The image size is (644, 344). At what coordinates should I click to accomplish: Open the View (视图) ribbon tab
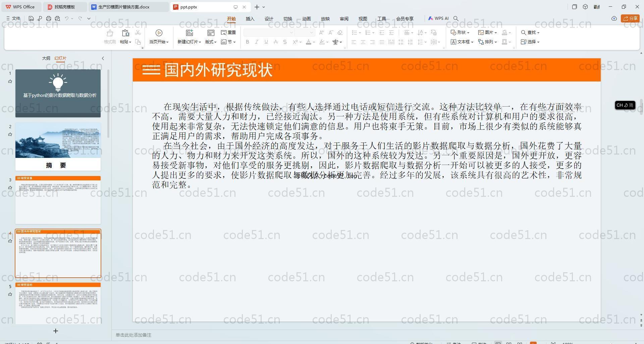coord(363,19)
